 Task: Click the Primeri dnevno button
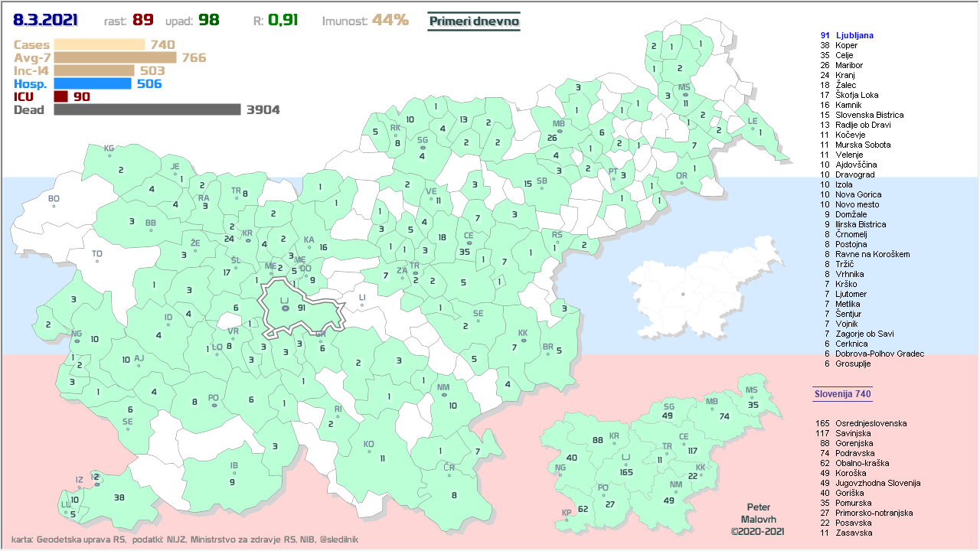pos(473,21)
